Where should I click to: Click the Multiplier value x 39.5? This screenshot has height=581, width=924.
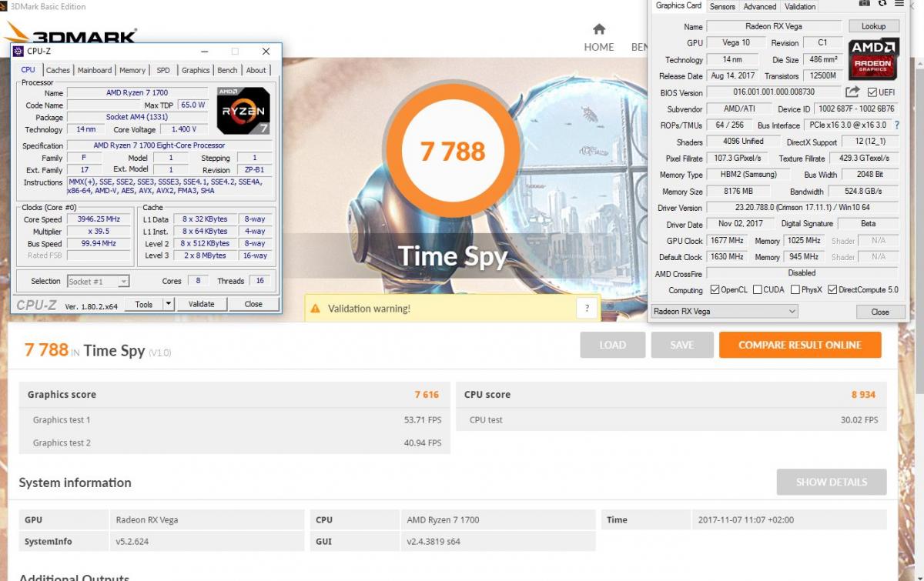pyautogui.click(x=100, y=231)
